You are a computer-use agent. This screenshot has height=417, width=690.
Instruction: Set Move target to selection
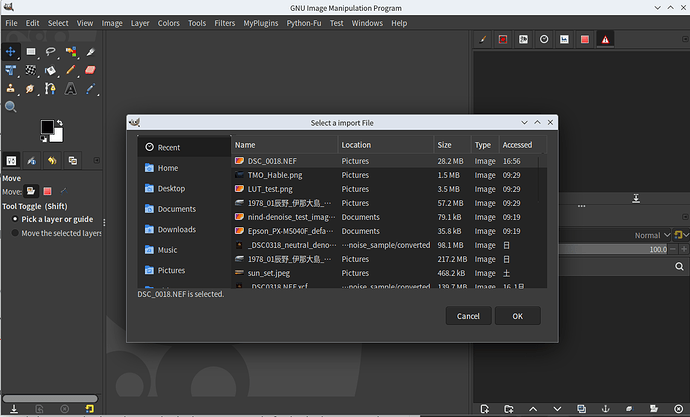click(x=47, y=191)
